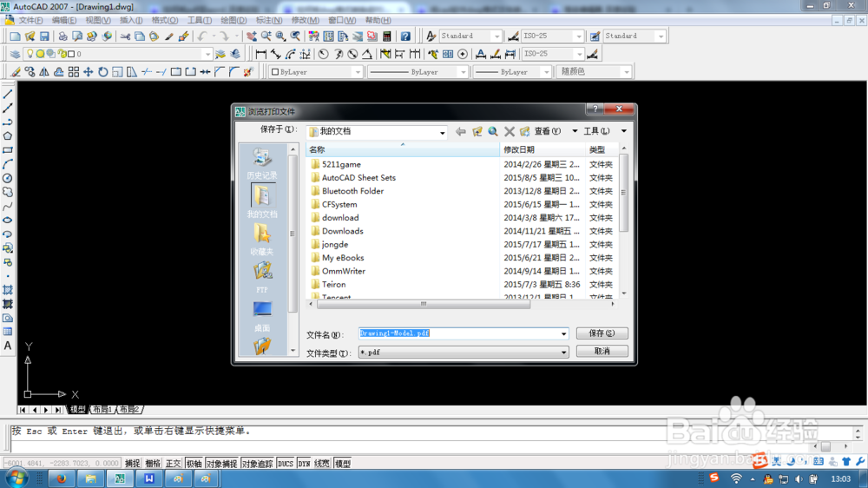Viewport: 868px width, 488px height.
Task: Click the Create New Folder dialog icon
Action: pos(525,131)
